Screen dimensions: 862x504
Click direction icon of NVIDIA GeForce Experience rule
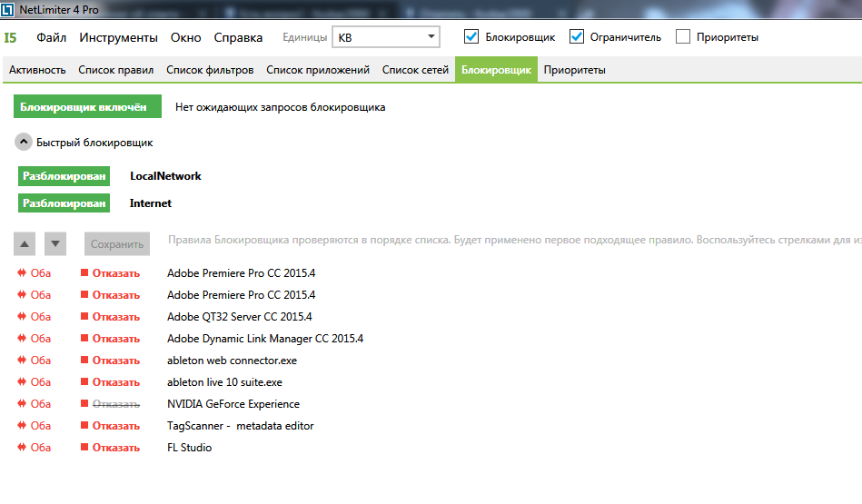click(x=22, y=403)
